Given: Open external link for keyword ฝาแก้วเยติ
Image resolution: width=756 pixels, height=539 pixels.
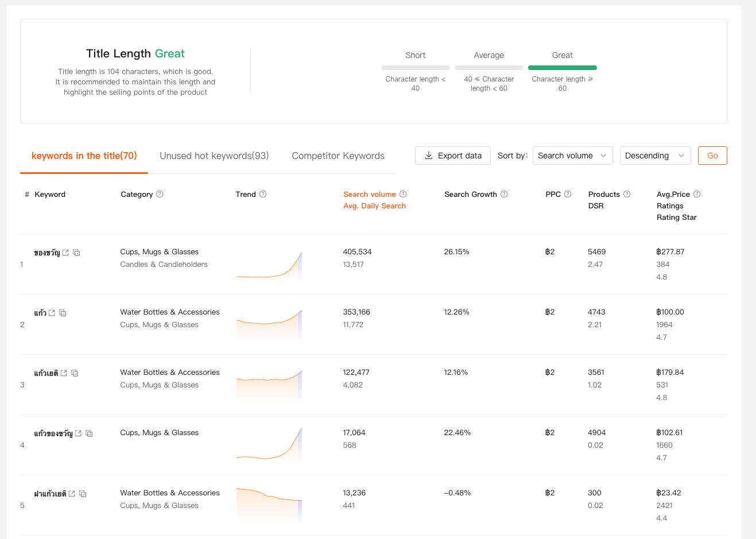Looking at the screenshot, I should [72, 494].
